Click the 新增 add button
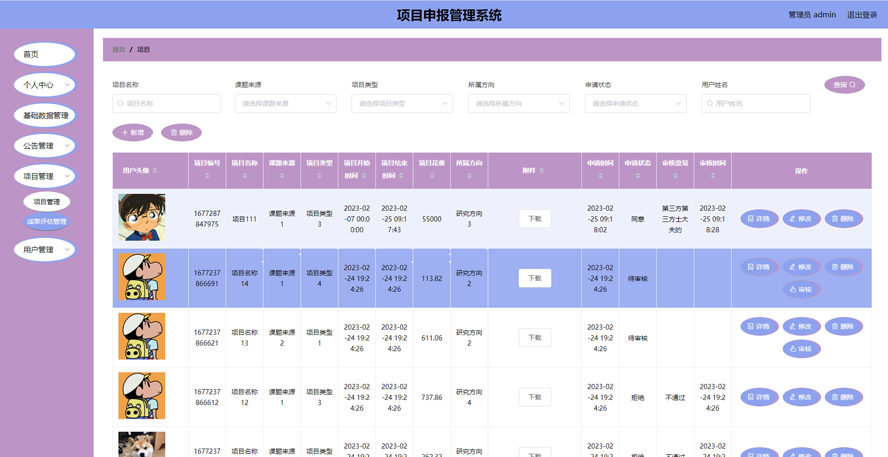Image resolution: width=888 pixels, height=457 pixels. point(133,133)
